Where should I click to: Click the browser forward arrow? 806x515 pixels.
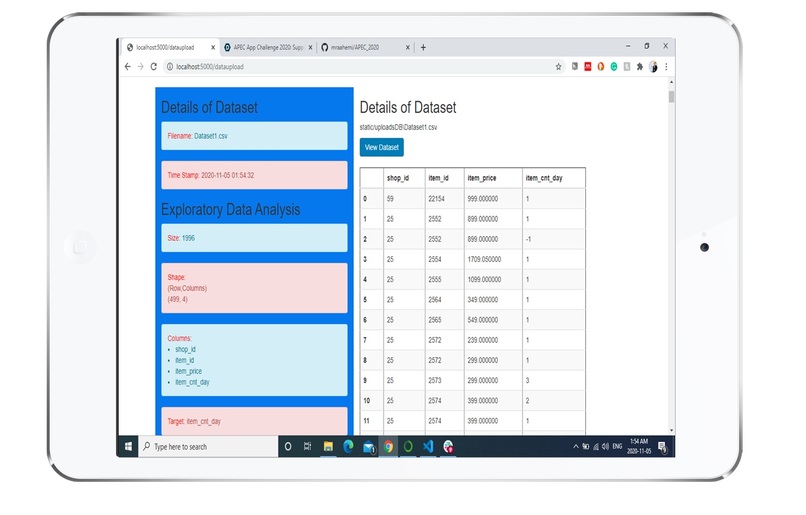(140, 67)
